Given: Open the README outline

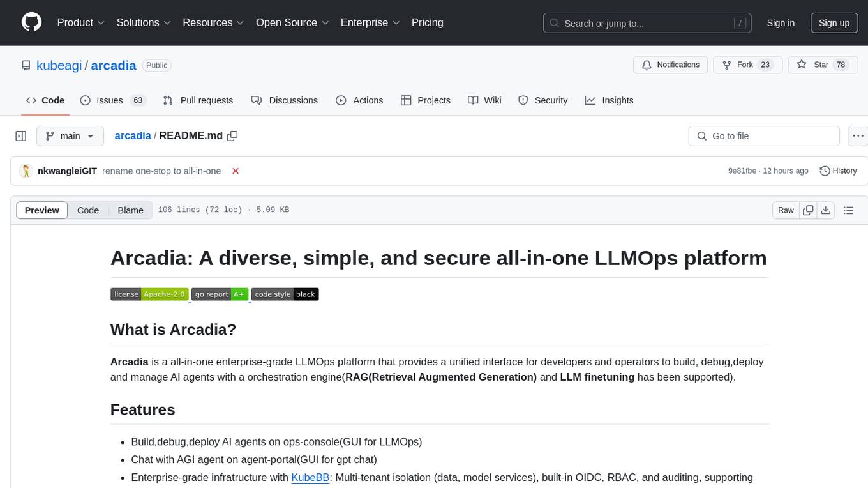Looking at the screenshot, I should [848, 210].
